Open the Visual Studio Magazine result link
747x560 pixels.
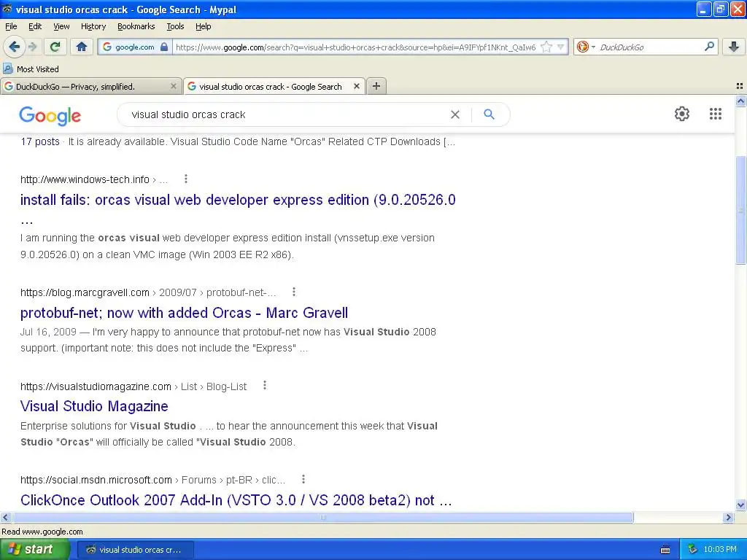94,406
